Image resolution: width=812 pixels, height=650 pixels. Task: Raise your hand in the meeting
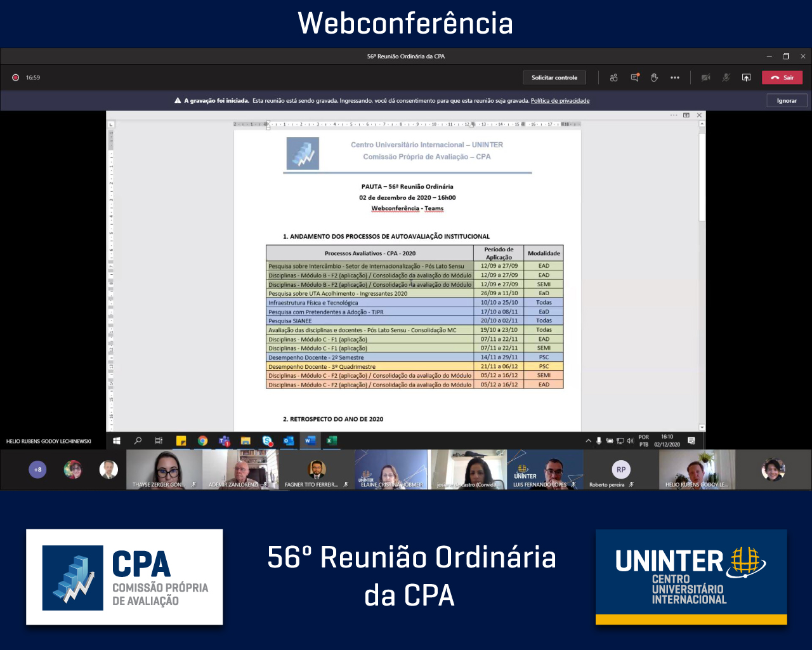[654, 77]
